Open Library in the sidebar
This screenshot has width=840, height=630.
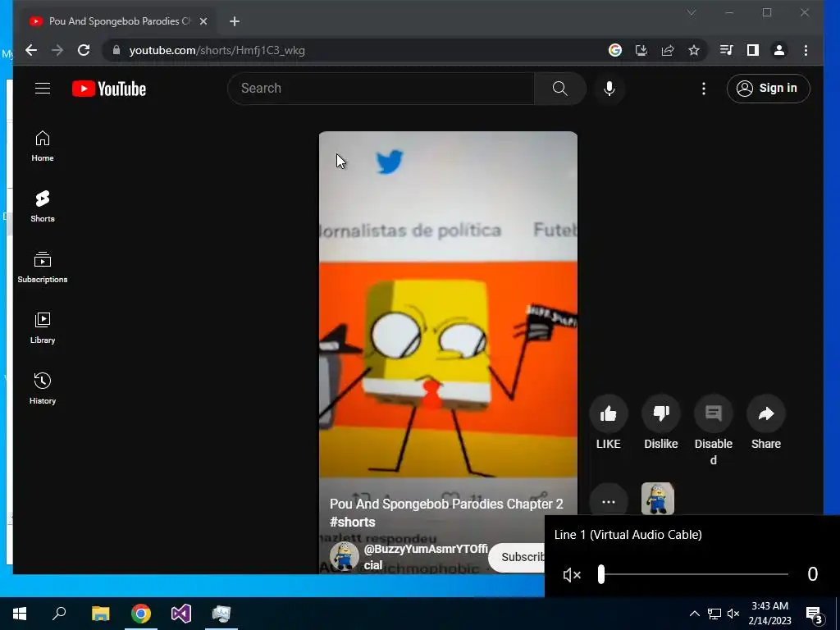tap(43, 327)
